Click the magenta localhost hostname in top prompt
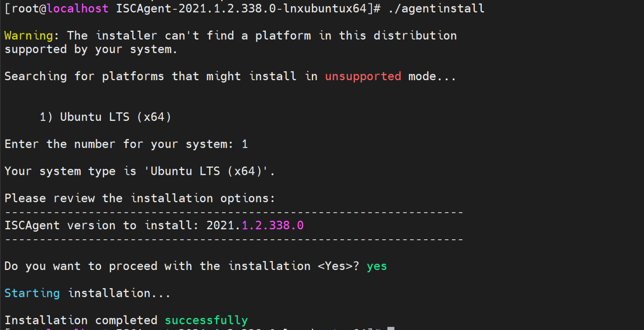The width and height of the screenshot is (644, 330). point(78,8)
